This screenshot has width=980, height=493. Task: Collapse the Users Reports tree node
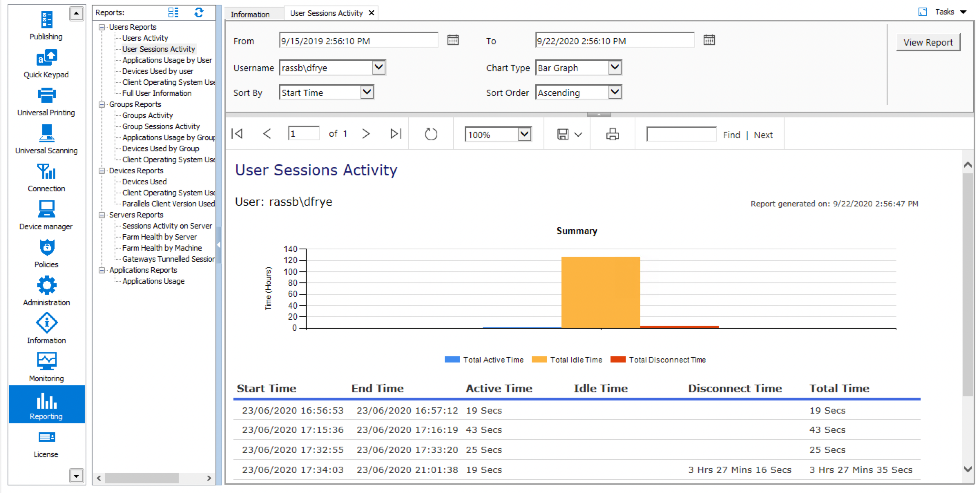point(102,27)
